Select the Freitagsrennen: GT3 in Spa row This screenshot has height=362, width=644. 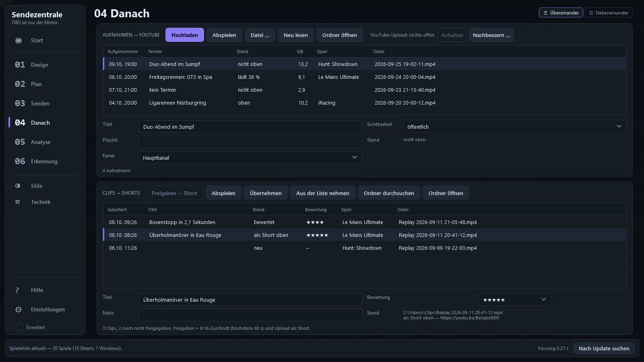[365, 77]
